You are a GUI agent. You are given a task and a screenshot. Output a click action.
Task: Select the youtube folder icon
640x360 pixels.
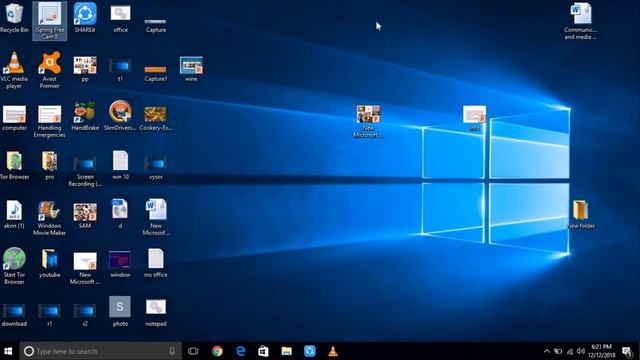point(49,263)
